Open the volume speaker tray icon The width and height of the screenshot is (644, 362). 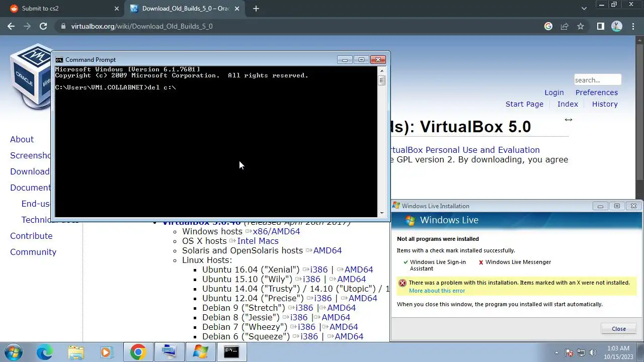point(593,352)
